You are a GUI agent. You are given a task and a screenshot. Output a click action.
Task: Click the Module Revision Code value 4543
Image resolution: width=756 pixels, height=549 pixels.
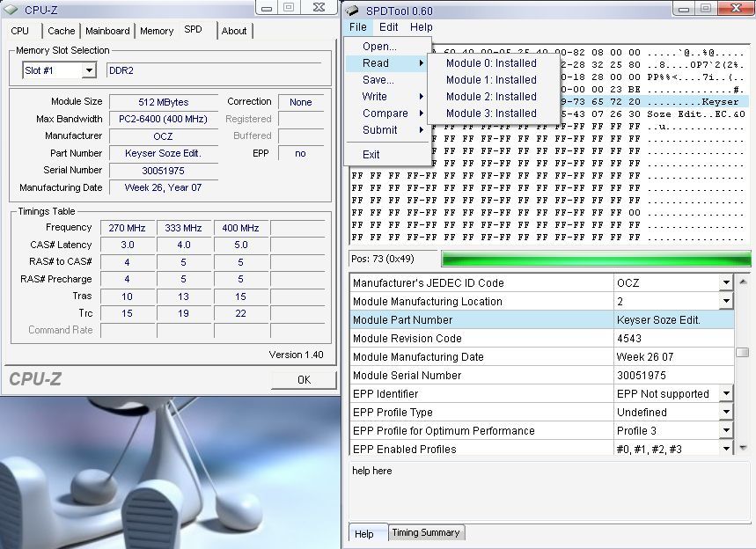(673, 339)
